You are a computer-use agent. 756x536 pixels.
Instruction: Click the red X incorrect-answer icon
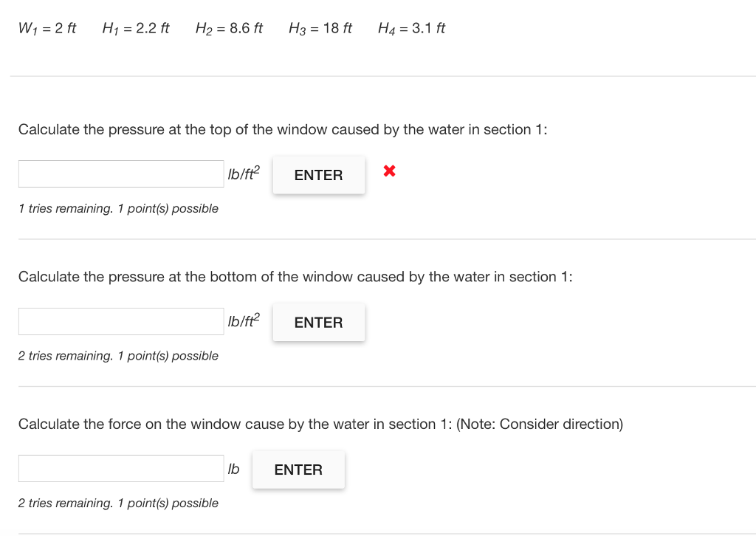388,171
